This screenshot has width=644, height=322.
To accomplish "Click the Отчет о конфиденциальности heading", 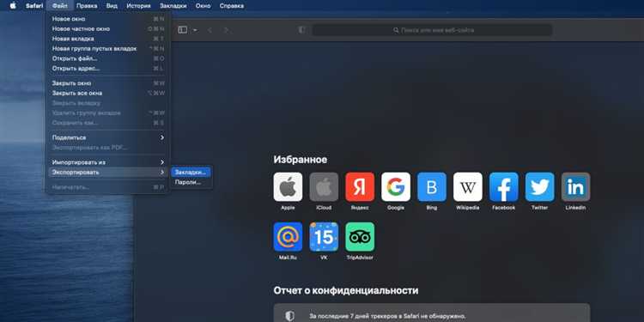I will pyautogui.click(x=346, y=290).
